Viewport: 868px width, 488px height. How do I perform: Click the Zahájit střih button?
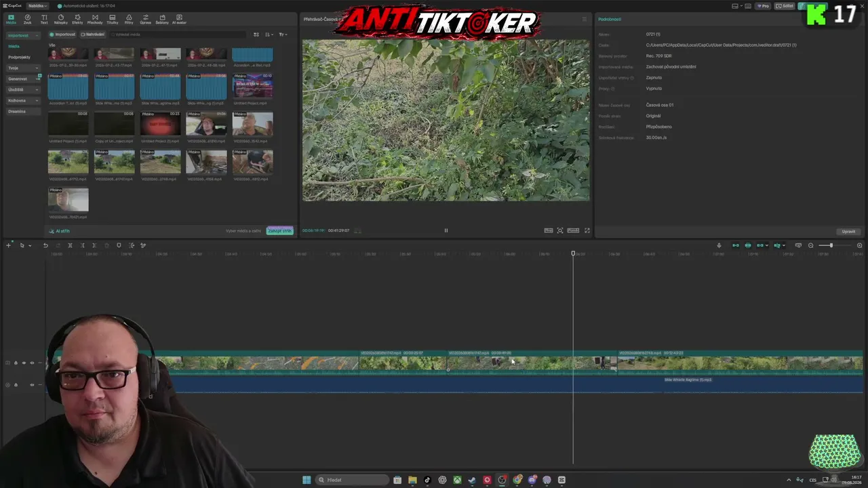click(x=279, y=231)
